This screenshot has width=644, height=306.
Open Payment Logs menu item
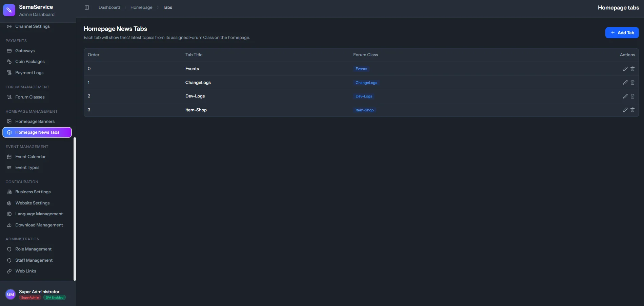click(37, 73)
